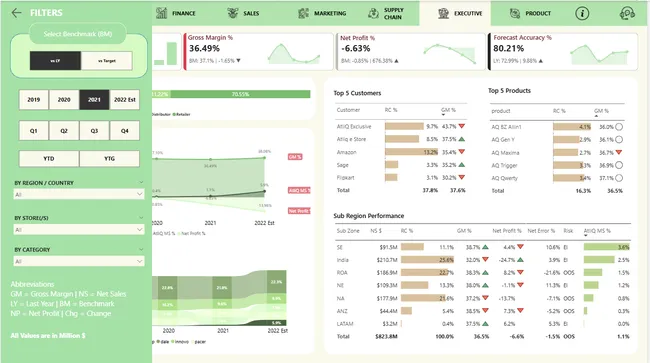The height and width of the screenshot is (363, 650).
Task: Select year 2021 filter
Action: pyautogui.click(x=94, y=99)
